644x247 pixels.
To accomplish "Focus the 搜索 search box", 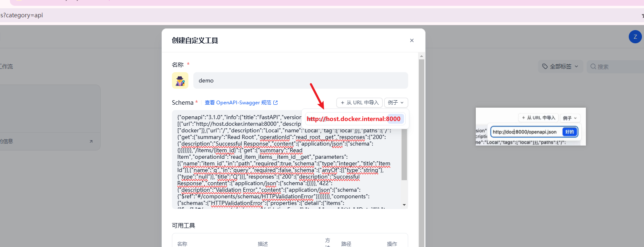I will pyautogui.click(x=616, y=66).
